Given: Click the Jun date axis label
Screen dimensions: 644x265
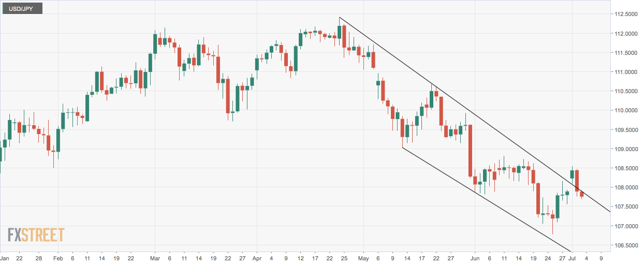Looking at the screenshot, I should (476, 258).
